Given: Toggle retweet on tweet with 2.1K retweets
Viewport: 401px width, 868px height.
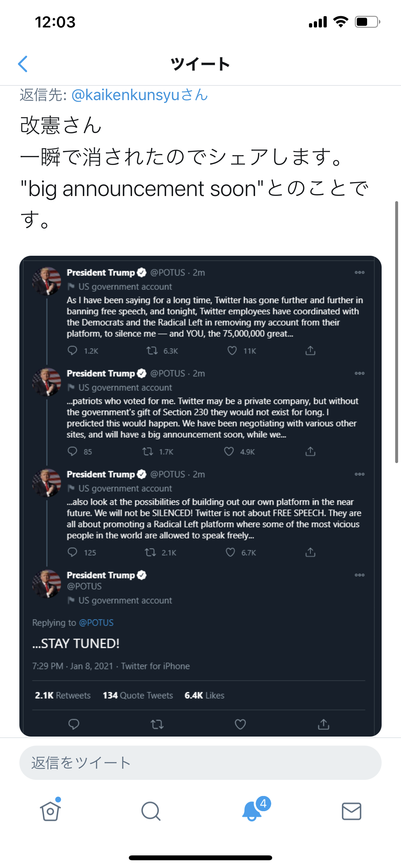Looking at the screenshot, I should tap(150, 552).
